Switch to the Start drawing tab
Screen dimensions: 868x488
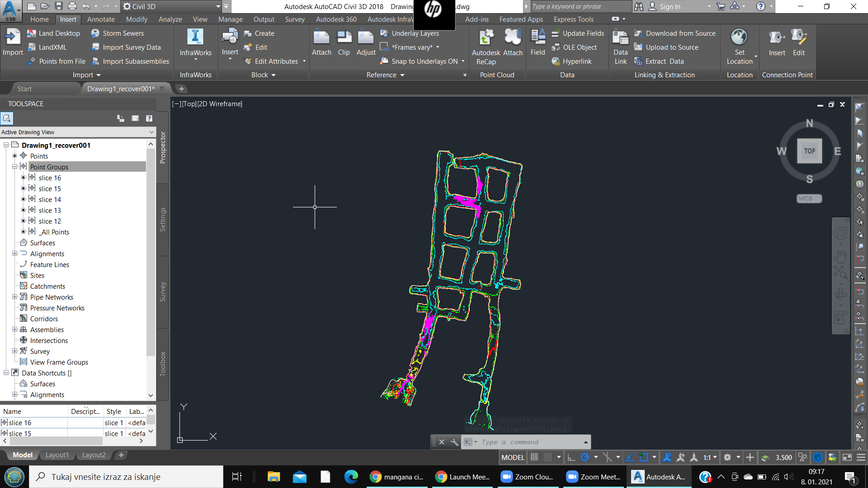tap(24, 89)
